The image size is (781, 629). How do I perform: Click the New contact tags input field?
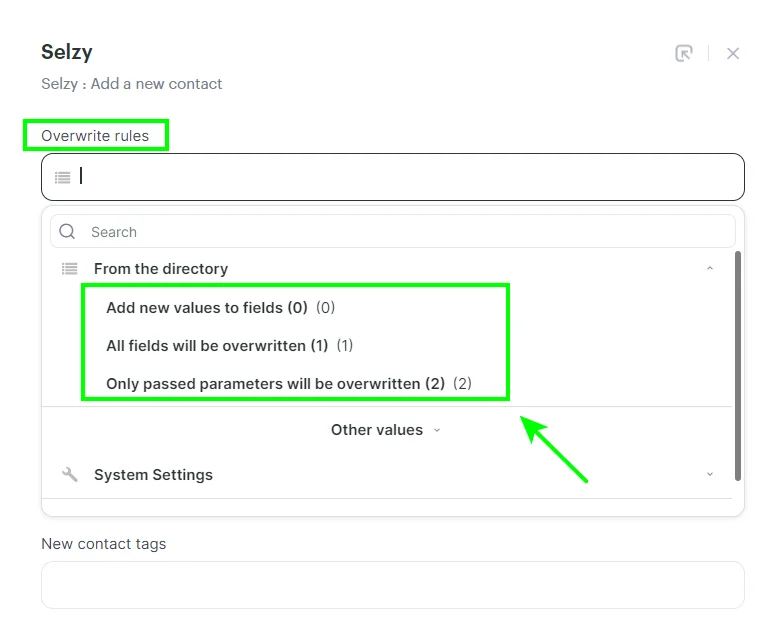(x=392, y=585)
